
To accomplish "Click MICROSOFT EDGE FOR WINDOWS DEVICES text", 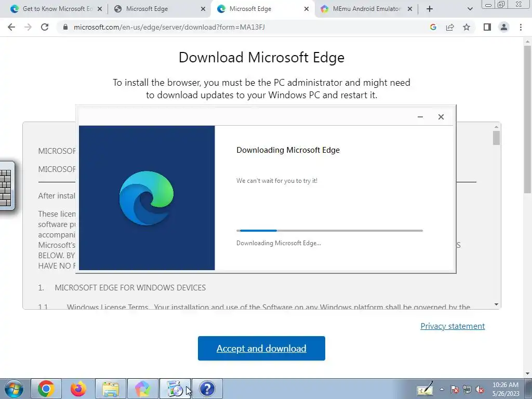I will click(x=130, y=288).
